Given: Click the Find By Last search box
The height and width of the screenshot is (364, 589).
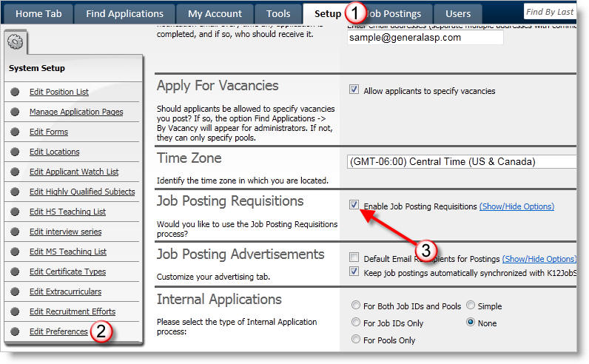Looking at the screenshot, I should [x=550, y=12].
